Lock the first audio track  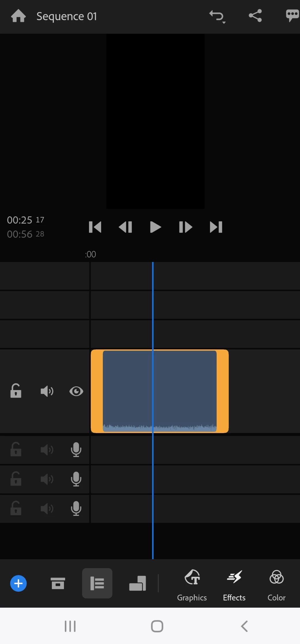click(x=16, y=450)
